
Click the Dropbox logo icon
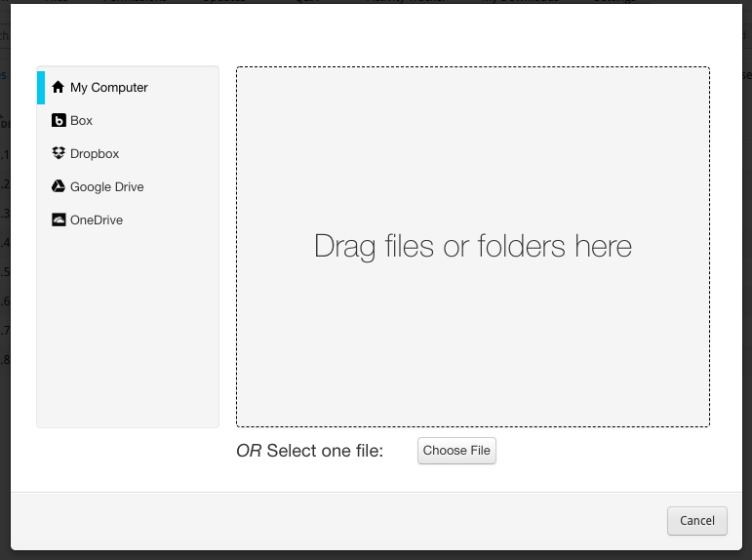59,153
